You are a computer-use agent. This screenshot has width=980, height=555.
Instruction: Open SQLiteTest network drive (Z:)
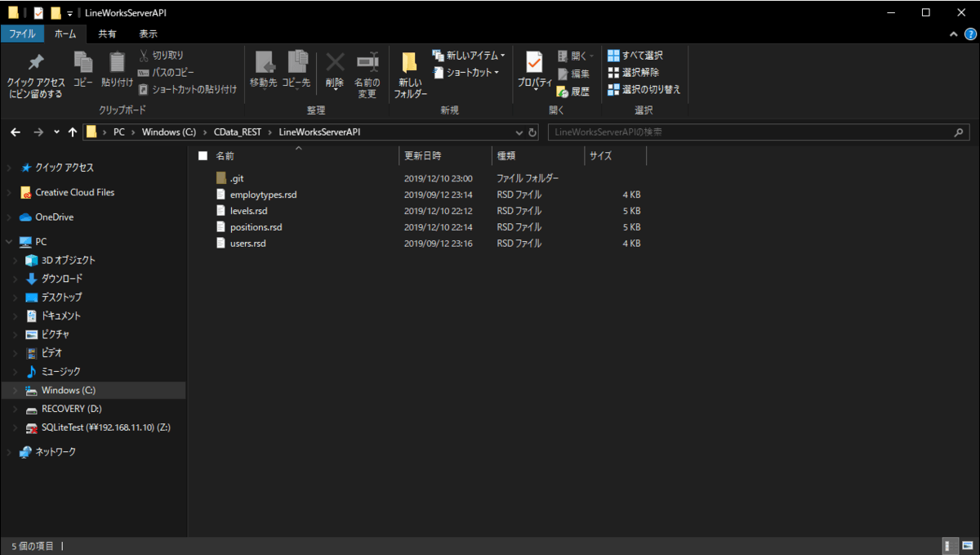coord(105,427)
